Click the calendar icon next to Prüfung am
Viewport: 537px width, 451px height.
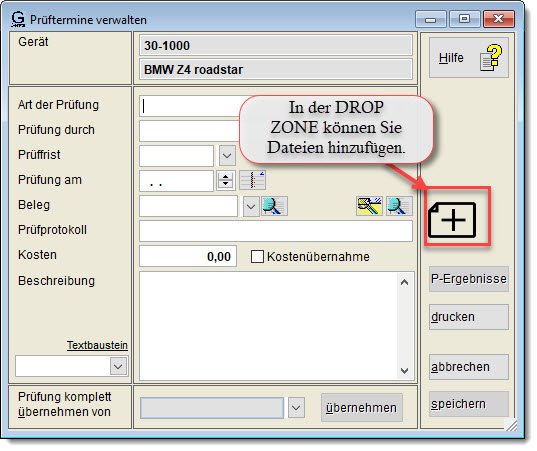[x=252, y=180]
